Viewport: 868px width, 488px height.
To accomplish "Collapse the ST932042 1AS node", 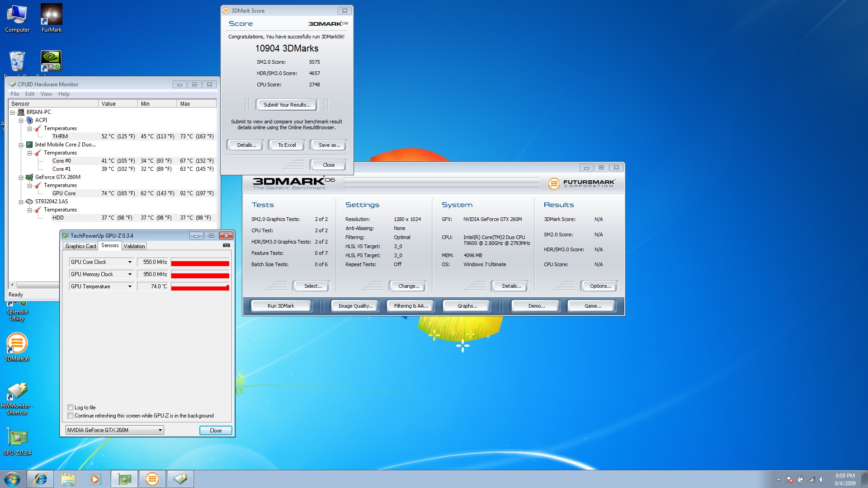I will point(21,202).
